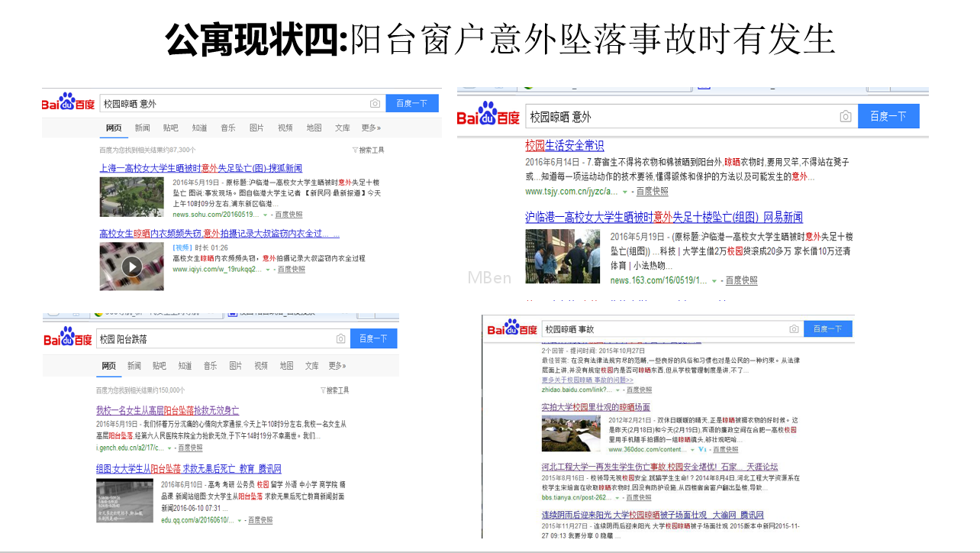Click camera icon in "校园 阳台跌落" search box
Image resolution: width=980 pixels, height=553 pixels.
340,338
